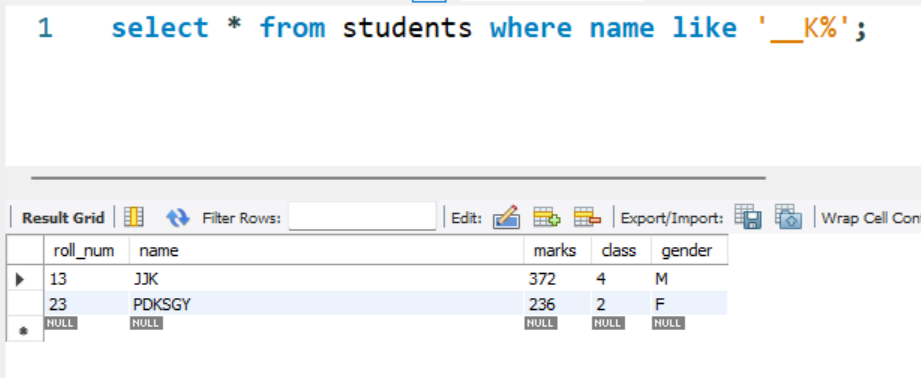Viewport: 921px width, 378px height.
Task: Select the row with name JJK
Action: 385,279
